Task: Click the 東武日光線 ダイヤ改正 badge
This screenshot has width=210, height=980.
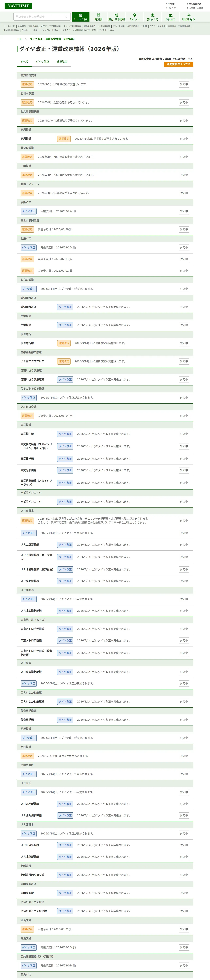Action: tap(65, 459)
